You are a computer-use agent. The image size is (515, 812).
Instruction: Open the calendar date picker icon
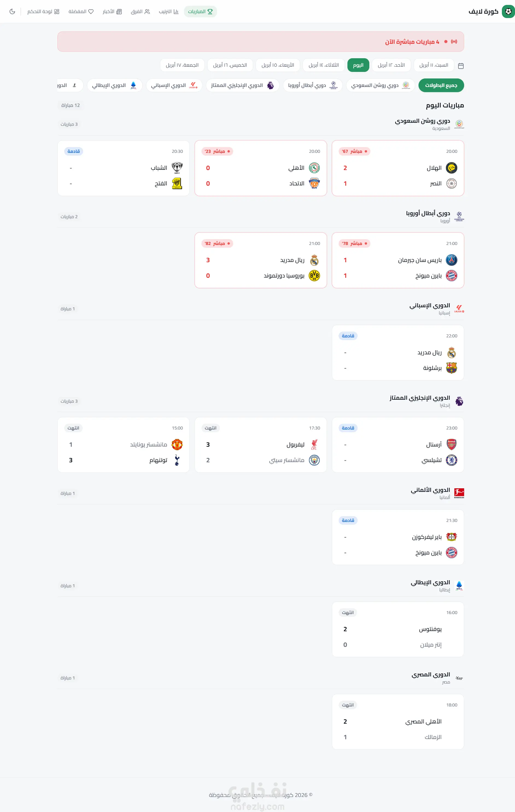(461, 66)
